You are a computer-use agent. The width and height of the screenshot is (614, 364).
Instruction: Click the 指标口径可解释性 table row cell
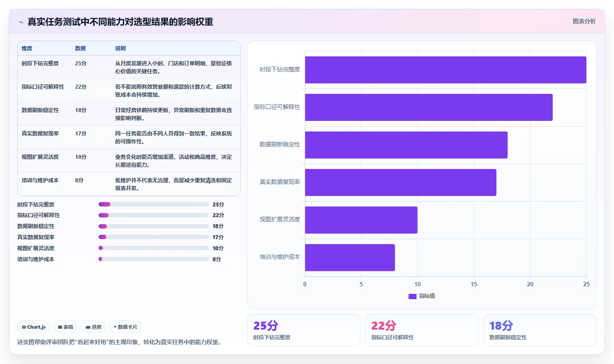pyautogui.click(x=43, y=87)
